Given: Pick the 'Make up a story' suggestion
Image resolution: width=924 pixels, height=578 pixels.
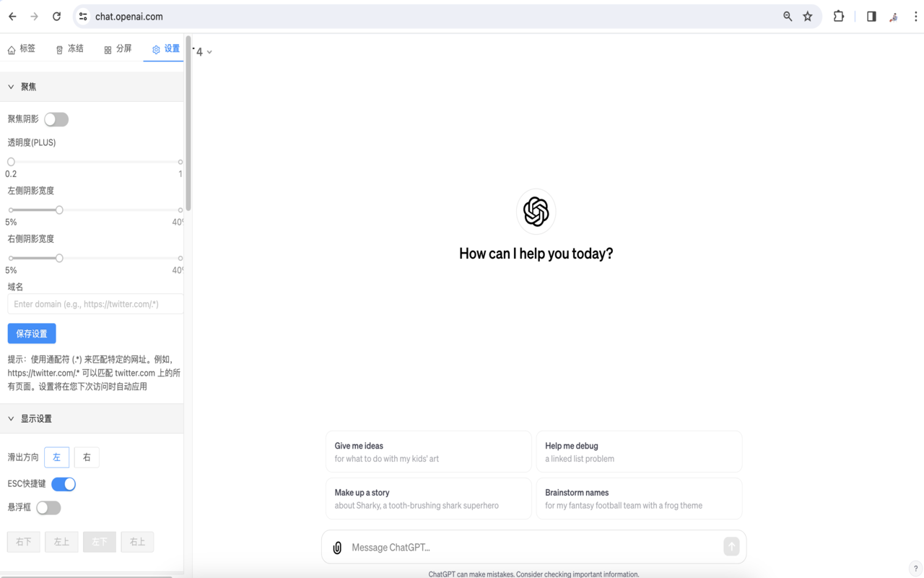Looking at the screenshot, I should click(429, 499).
